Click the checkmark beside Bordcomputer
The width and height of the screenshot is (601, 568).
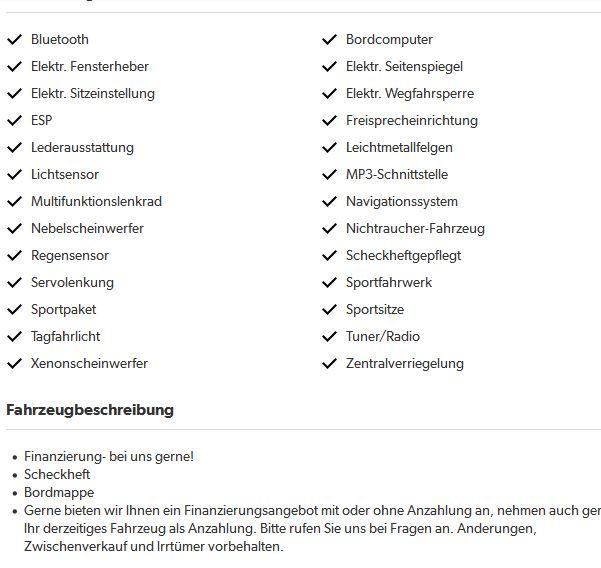329,40
